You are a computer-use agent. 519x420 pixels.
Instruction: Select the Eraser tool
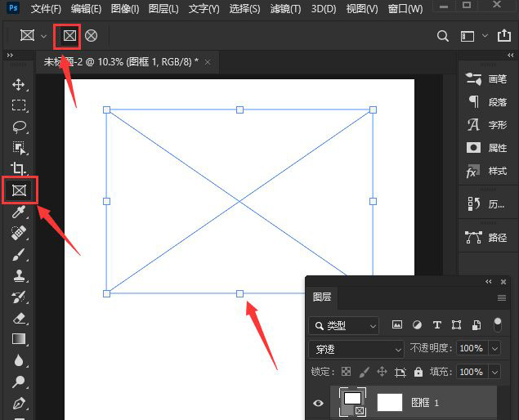click(19, 318)
